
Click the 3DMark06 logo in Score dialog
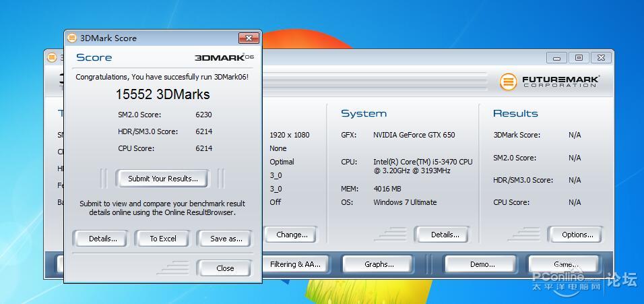(224, 57)
